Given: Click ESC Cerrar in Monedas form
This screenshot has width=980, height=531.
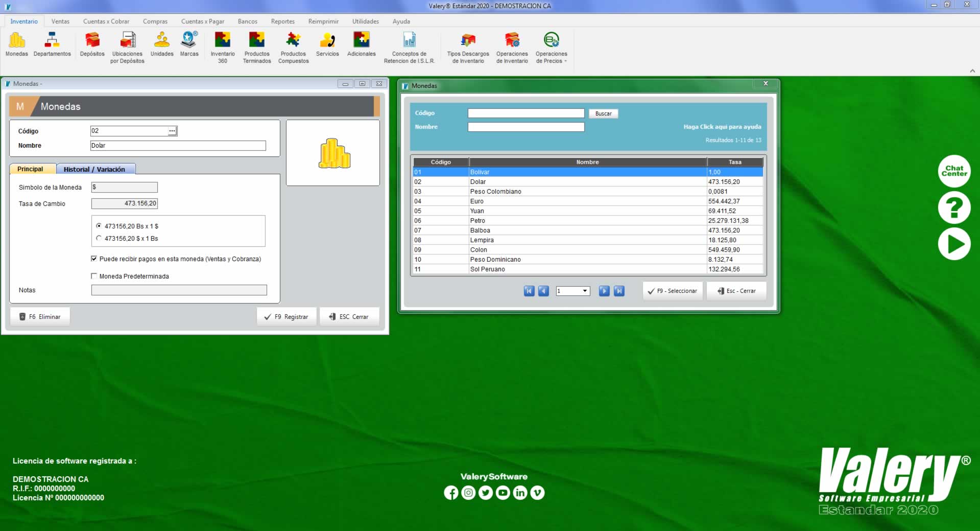Looking at the screenshot, I should coord(349,317).
